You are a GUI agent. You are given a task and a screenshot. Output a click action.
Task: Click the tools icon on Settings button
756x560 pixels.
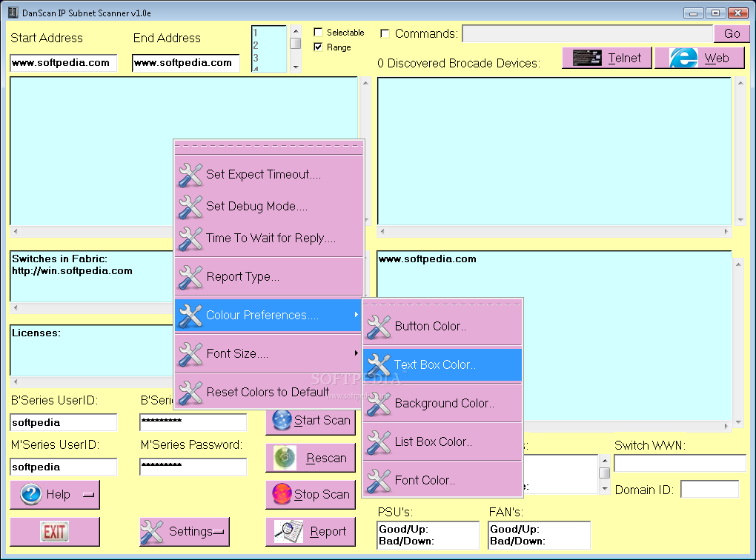pos(152,532)
